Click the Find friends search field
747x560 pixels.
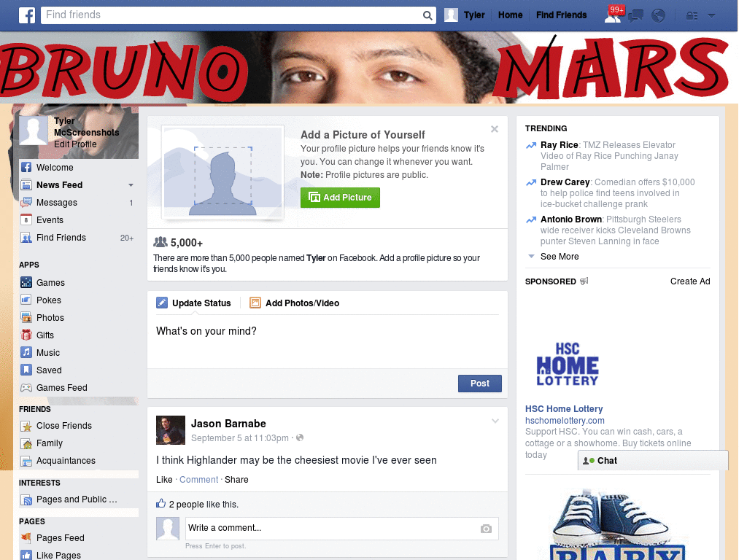click(x=232, y=15)
